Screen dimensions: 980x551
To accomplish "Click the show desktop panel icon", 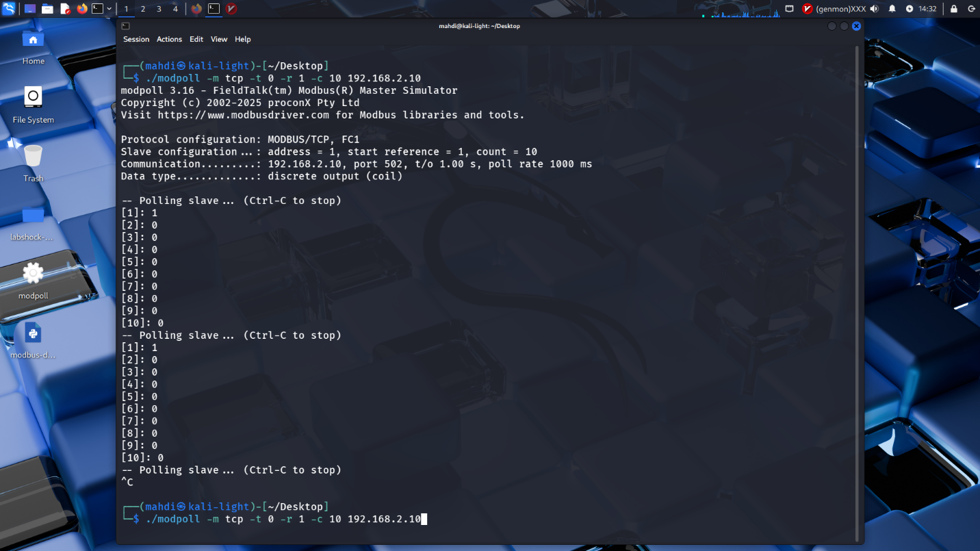I will (x=30, y=9).
